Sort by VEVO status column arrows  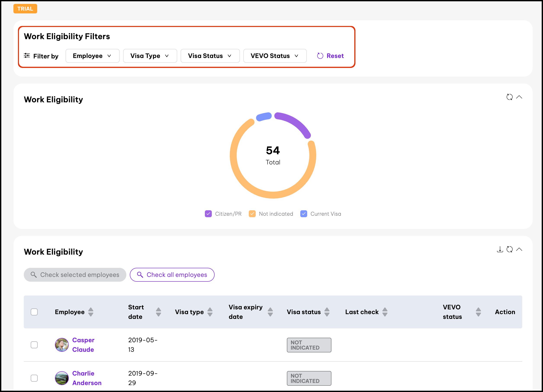pos(478,312)
